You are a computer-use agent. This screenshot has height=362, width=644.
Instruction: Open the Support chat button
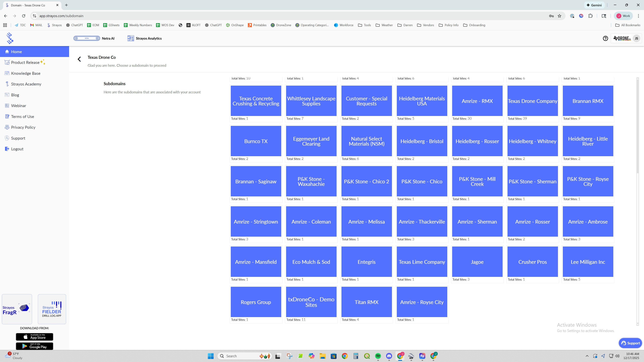[x=630, y=343]
